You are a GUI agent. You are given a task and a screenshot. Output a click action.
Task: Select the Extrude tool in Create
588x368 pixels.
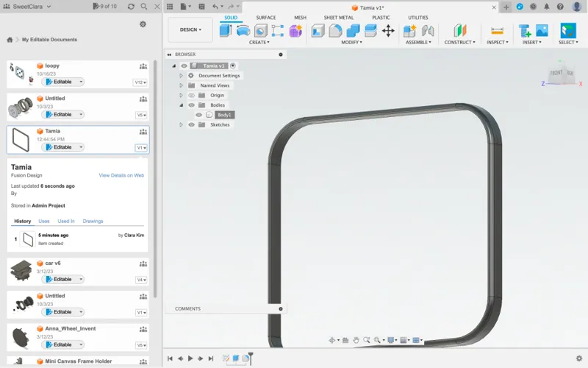[x=226, y=30]
